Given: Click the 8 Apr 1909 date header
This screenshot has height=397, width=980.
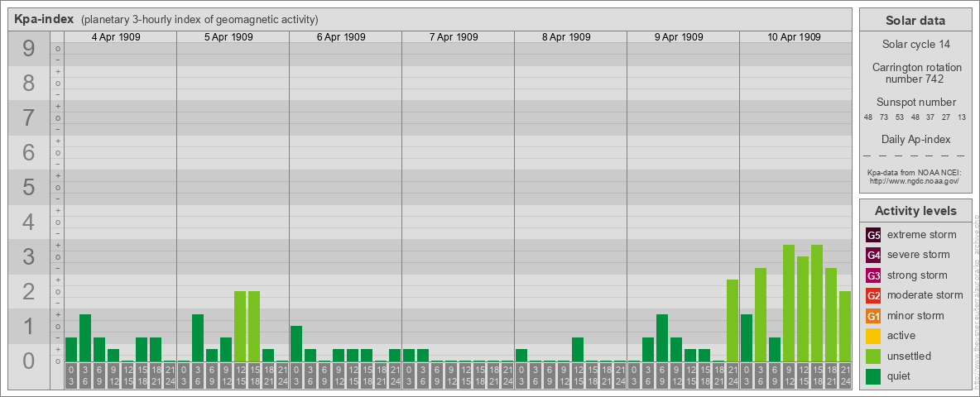Looking at the screenshot, I should coord(565,37).
